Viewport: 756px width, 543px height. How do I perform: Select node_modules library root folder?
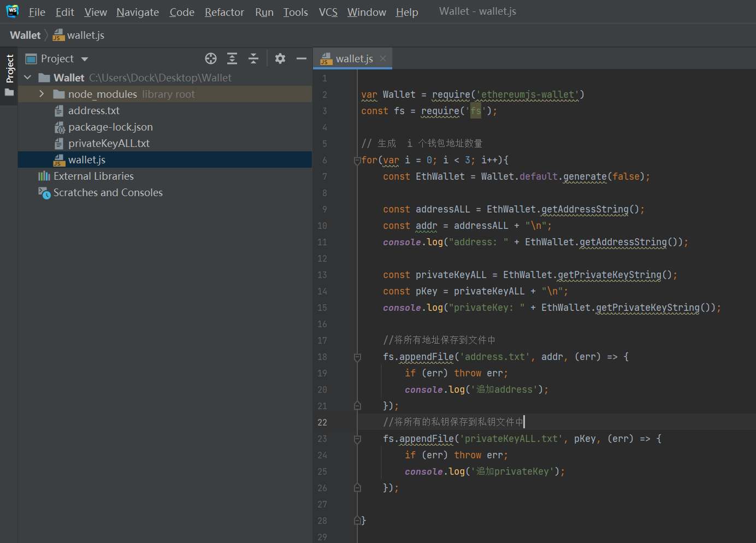coord(165,94)
